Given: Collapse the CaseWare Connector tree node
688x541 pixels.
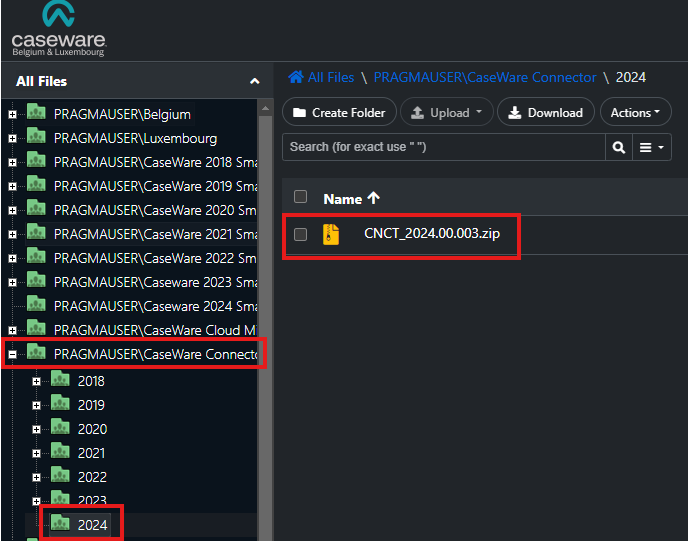Looking at the screenshot, I should tap(13, 354).
